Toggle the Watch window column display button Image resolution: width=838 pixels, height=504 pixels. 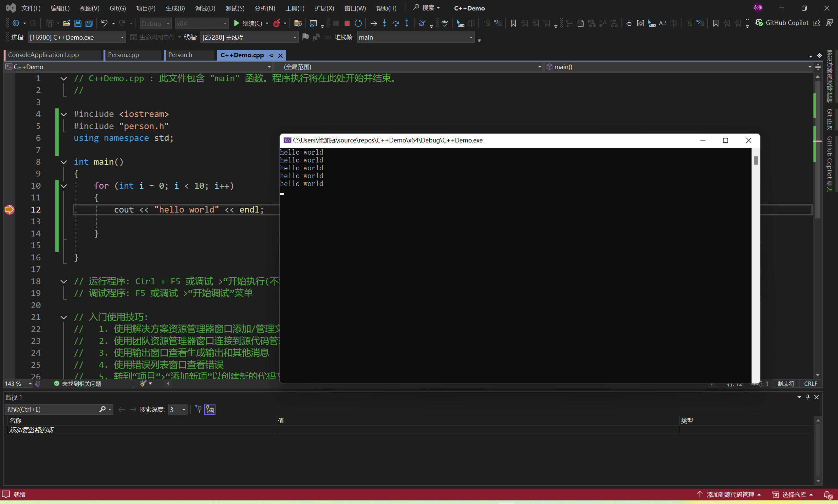pyautogui.click(x=210, y=410)
